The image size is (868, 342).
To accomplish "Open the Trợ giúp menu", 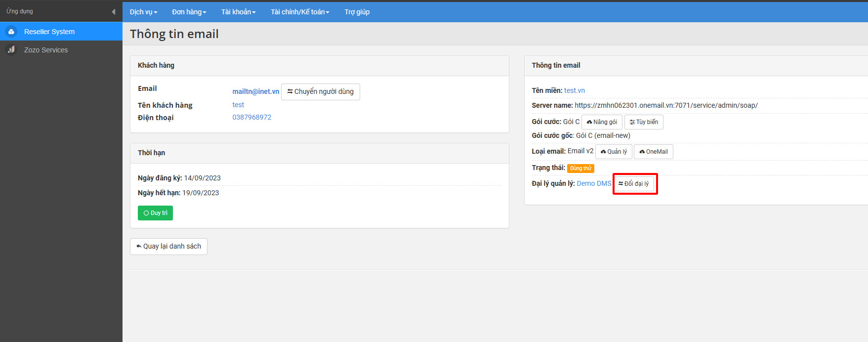I will click(x=357, y=12).
